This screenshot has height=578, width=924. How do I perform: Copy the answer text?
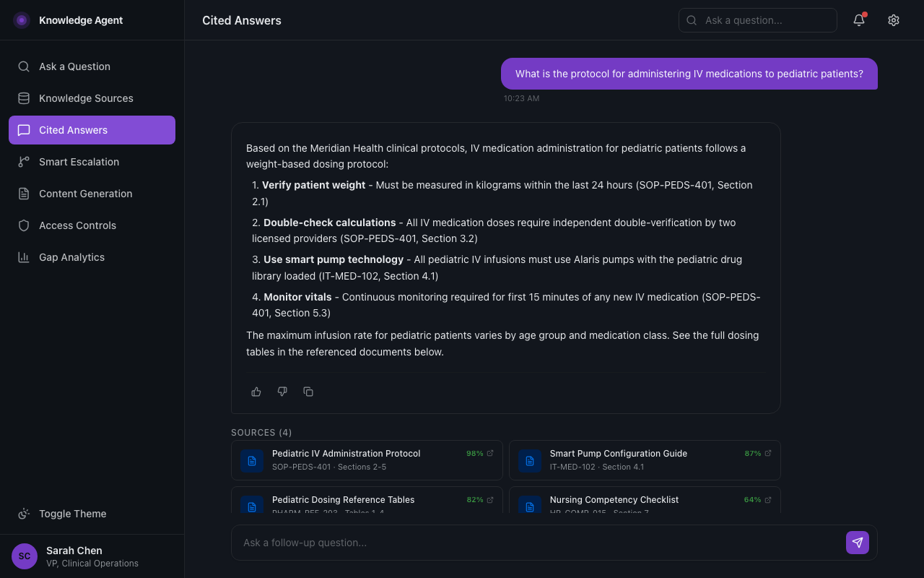pos(308,391)
